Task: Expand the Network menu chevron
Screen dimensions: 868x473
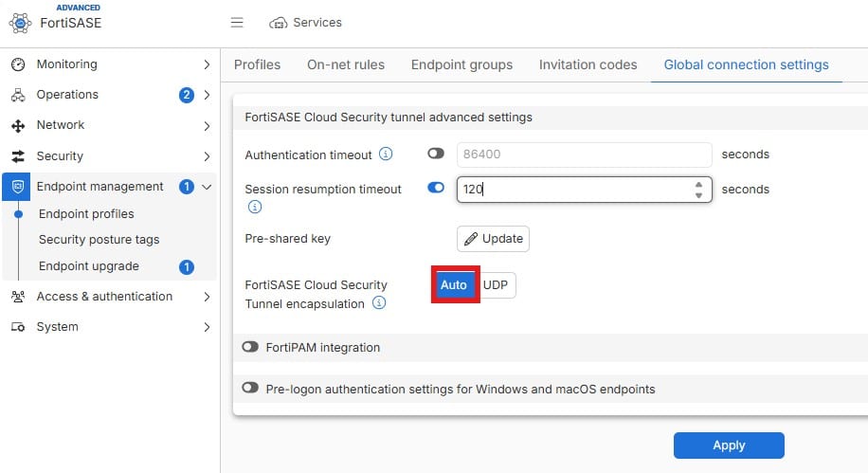Action: [x=207, y=126]
